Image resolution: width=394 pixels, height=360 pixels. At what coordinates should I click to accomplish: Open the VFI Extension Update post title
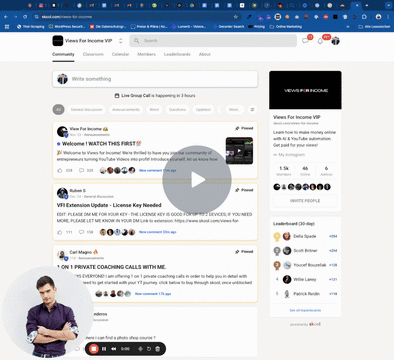(x=109, y=205)
